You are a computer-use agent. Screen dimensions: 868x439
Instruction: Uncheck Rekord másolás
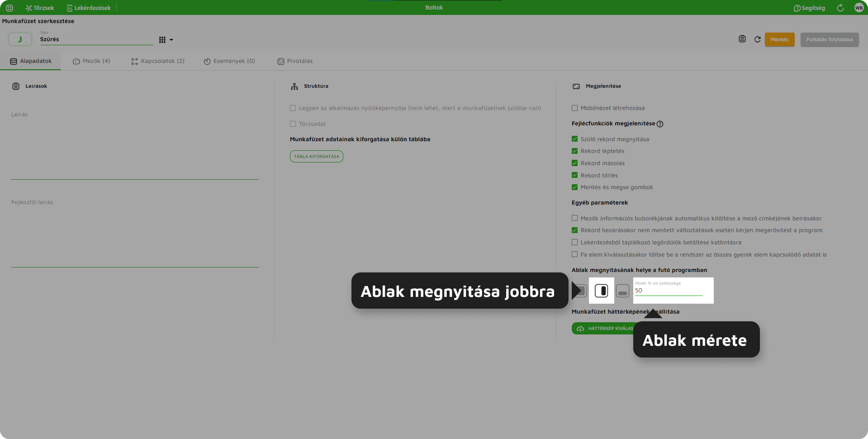(574, 163)
